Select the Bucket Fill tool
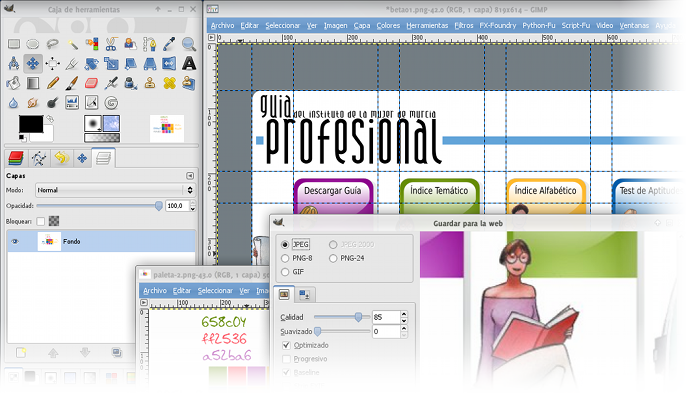Screen dimensions: 700x400 [x=14, y=83]
